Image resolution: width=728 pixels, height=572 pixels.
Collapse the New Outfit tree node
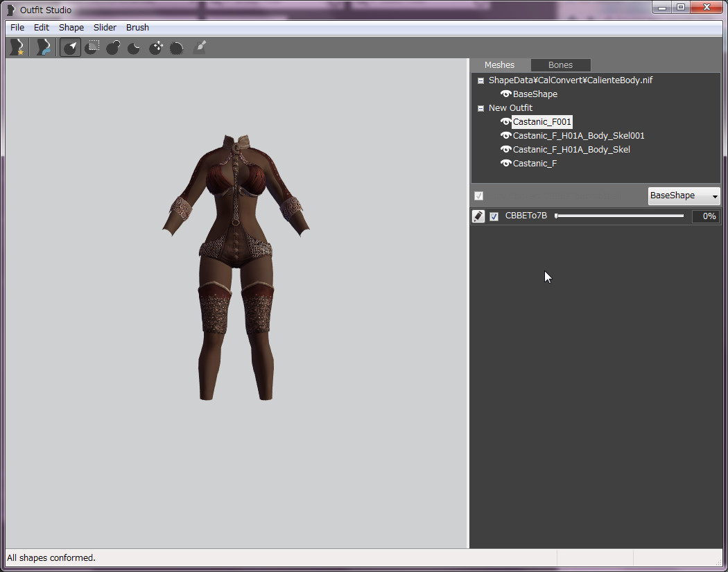click(480, 108)
